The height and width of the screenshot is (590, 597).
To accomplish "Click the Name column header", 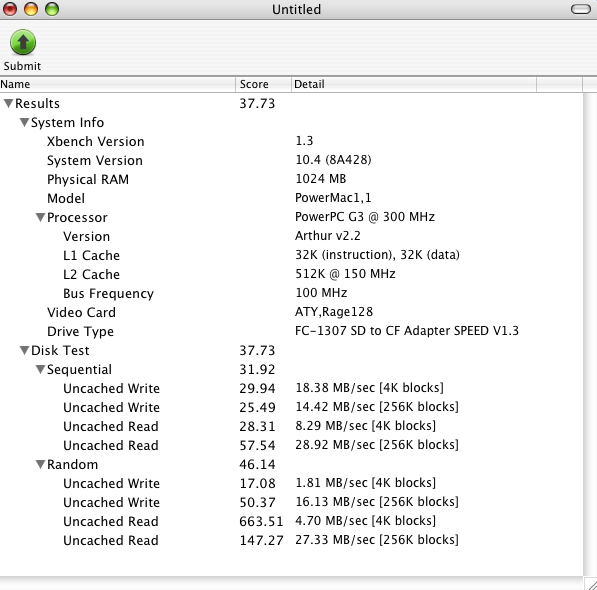I will click(x=118, y=84).
